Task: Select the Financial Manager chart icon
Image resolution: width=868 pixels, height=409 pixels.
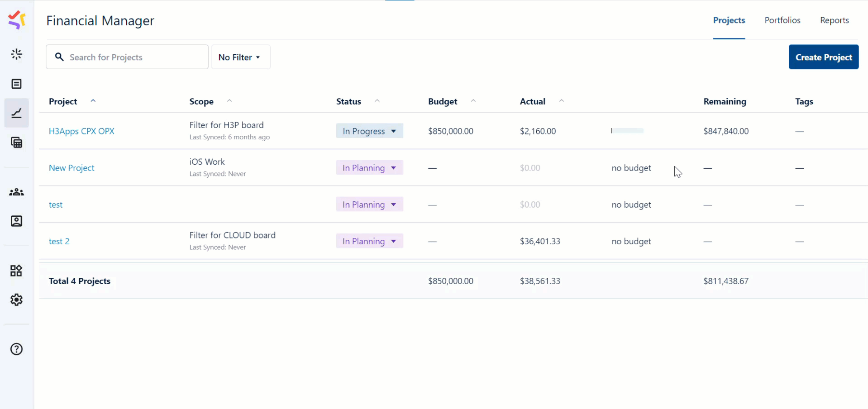Action: [x=16, y=113]
